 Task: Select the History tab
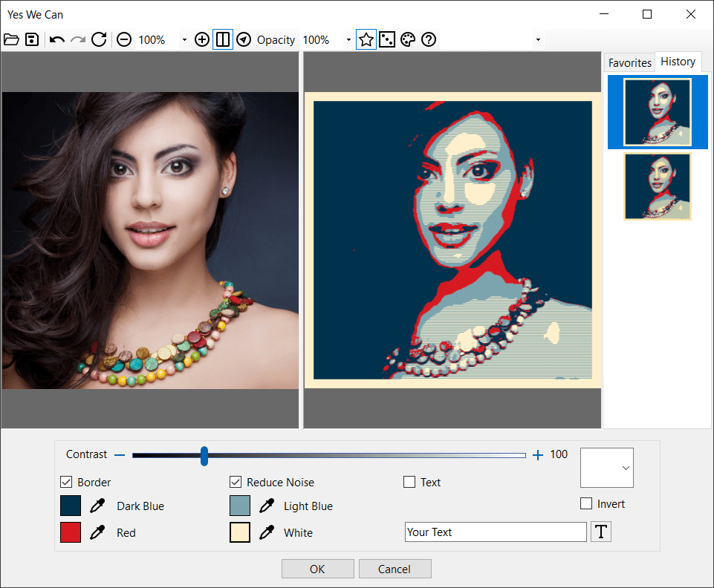coord(678,62)
